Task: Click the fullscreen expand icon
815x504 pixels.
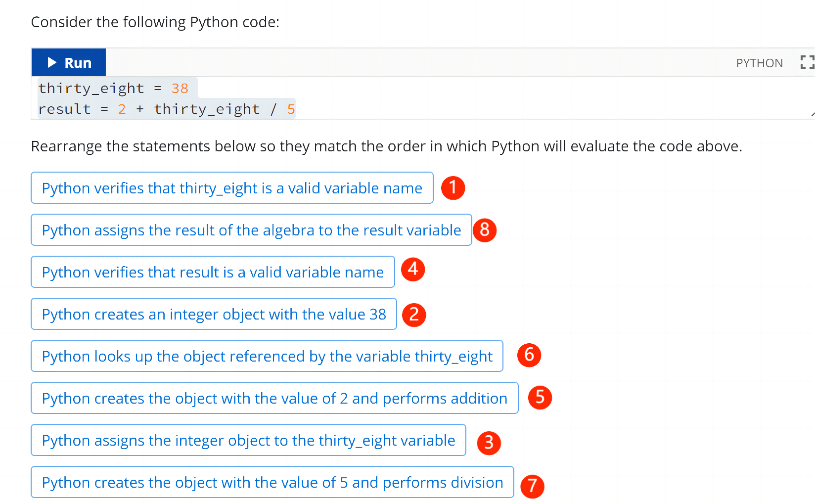Action: [807, 62]
